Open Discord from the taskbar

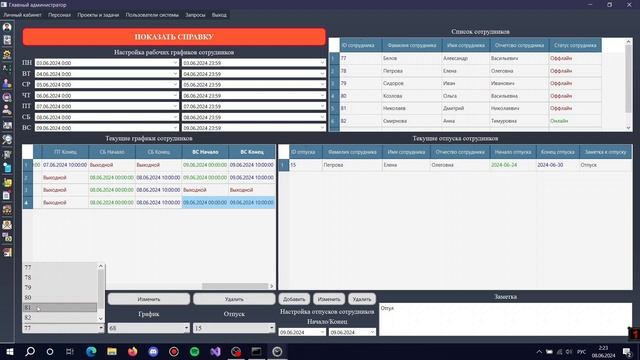pos(153,351)
